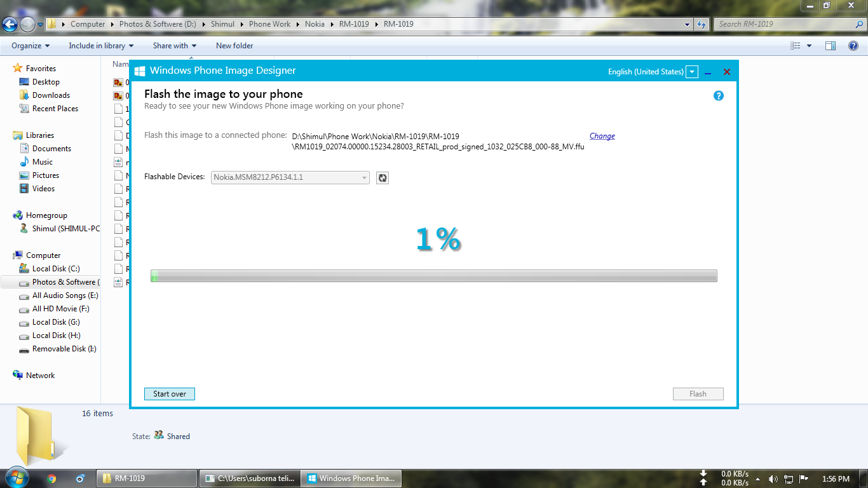This screenshot has height=488, width=868.
Task: Open the Share with menu
Action: [175, 46]
